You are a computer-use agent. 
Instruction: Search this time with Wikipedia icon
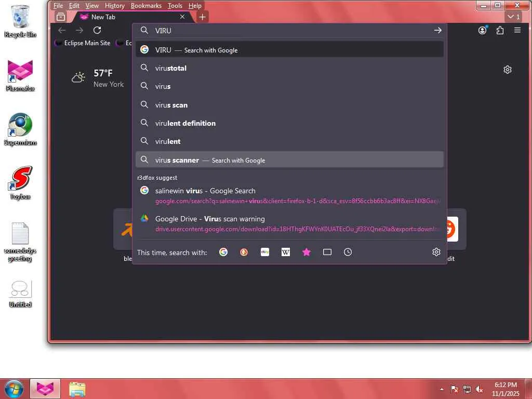[x=286, y=252]
